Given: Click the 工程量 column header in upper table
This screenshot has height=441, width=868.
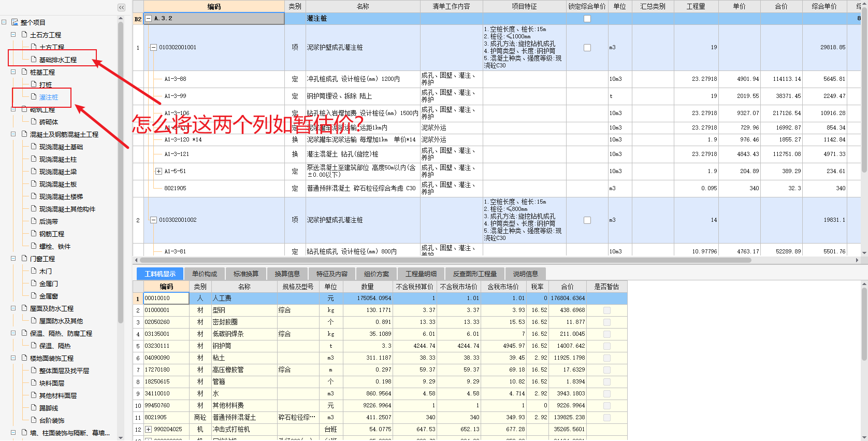Looking at the screenshot, I should (696, 6).
